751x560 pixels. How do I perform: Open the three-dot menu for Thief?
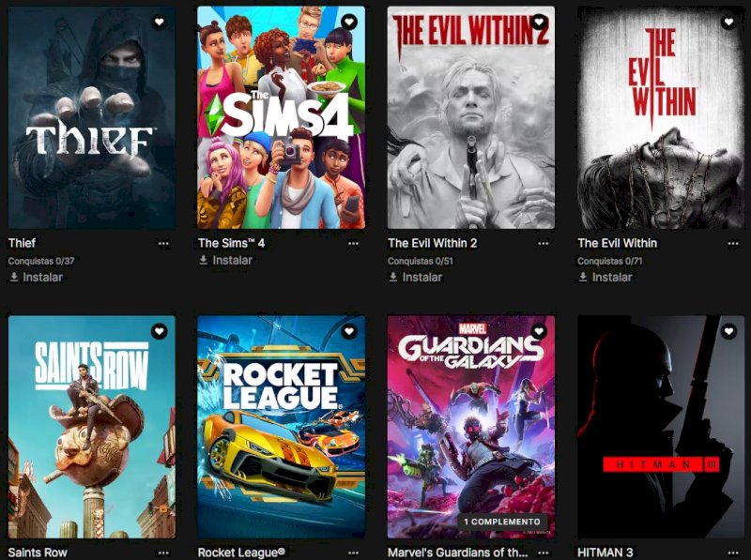[x=163, y=244]
